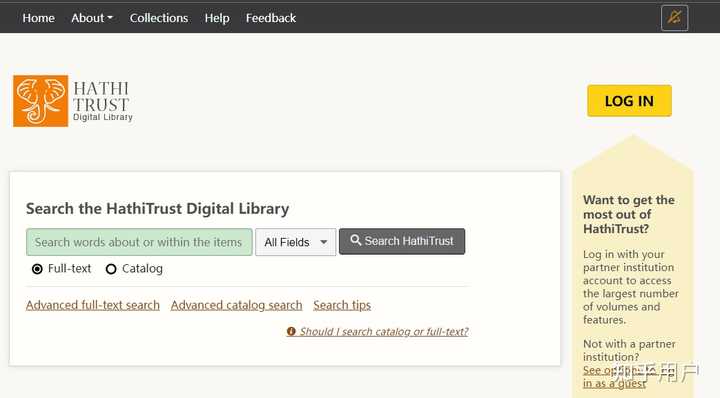The height and width of the screenshot is (398, 720).
Task: Click the Search HathiTrust button
Action: (402, 241)
